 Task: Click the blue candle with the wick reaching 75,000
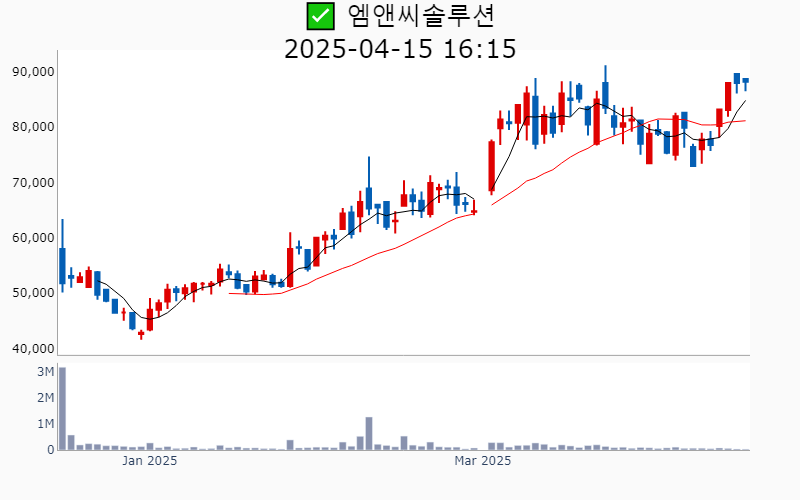tap(369, 186)
